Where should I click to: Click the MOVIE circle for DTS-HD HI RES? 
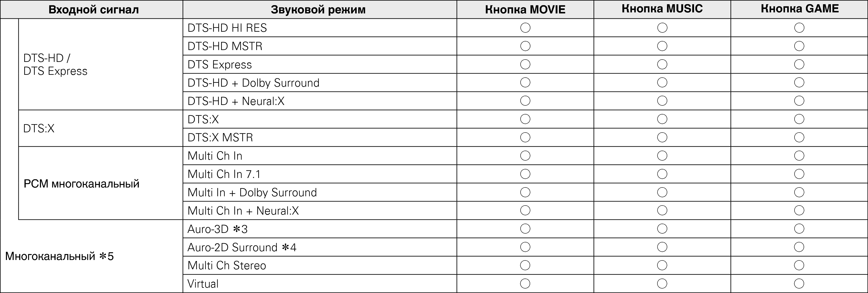(525, 28)
